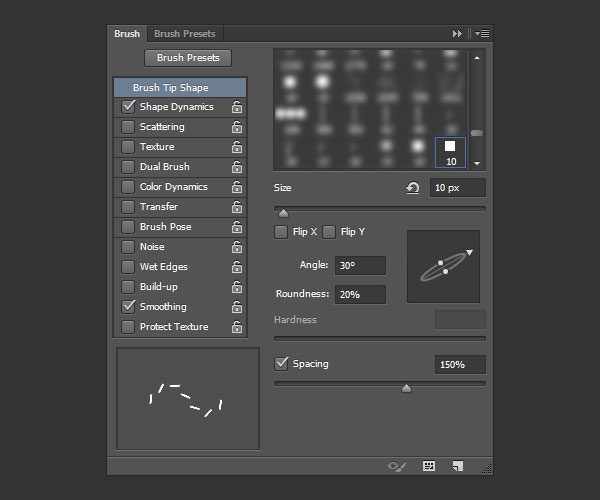Open Scattering settings label

coord(162,127)
